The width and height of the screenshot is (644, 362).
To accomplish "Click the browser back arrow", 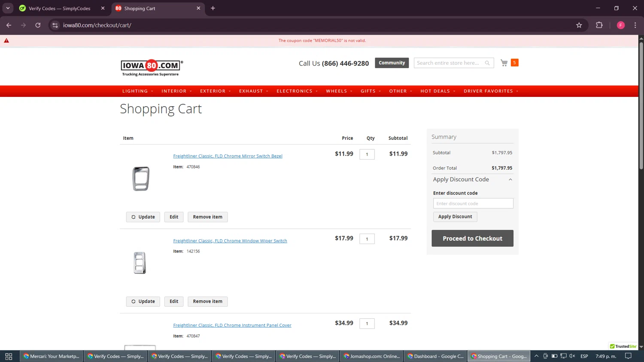I will [9, 25].
